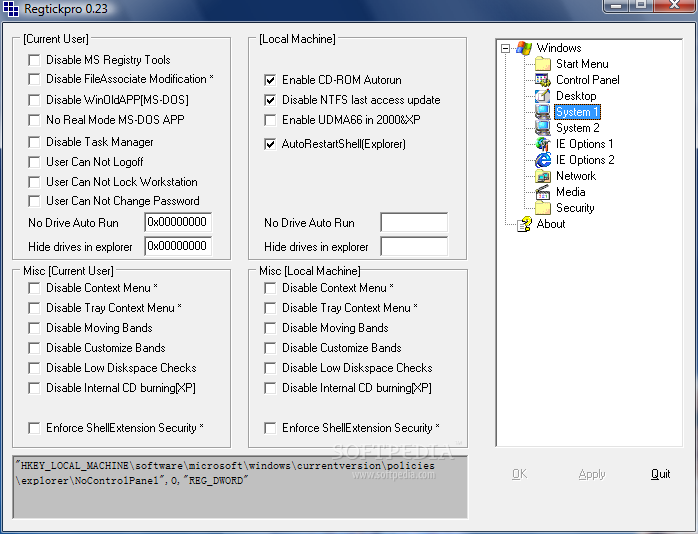Tick Disable FileAssociate Modification checkbox
Screen dimensions: 698x534
(x=34, y=79)
